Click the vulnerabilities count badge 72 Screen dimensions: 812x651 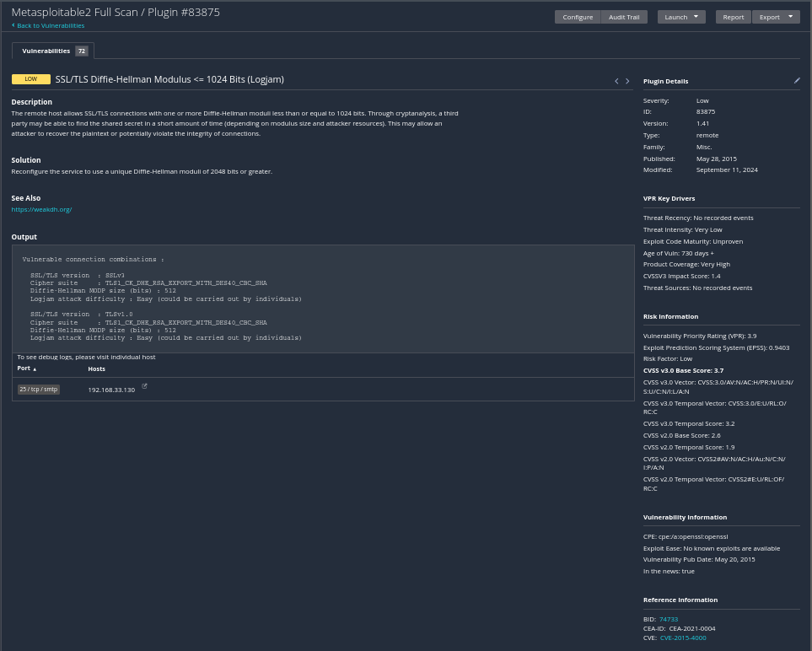tap(82, 51)
